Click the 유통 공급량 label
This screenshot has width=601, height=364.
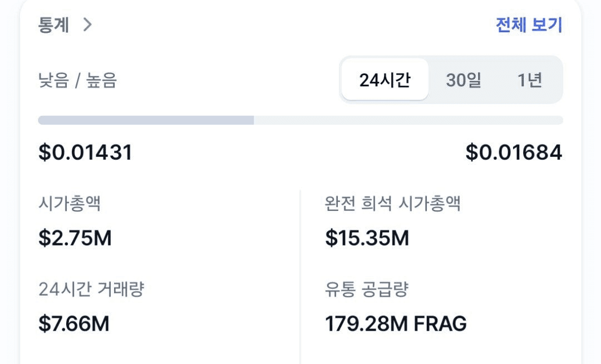(x=367, y=289)
